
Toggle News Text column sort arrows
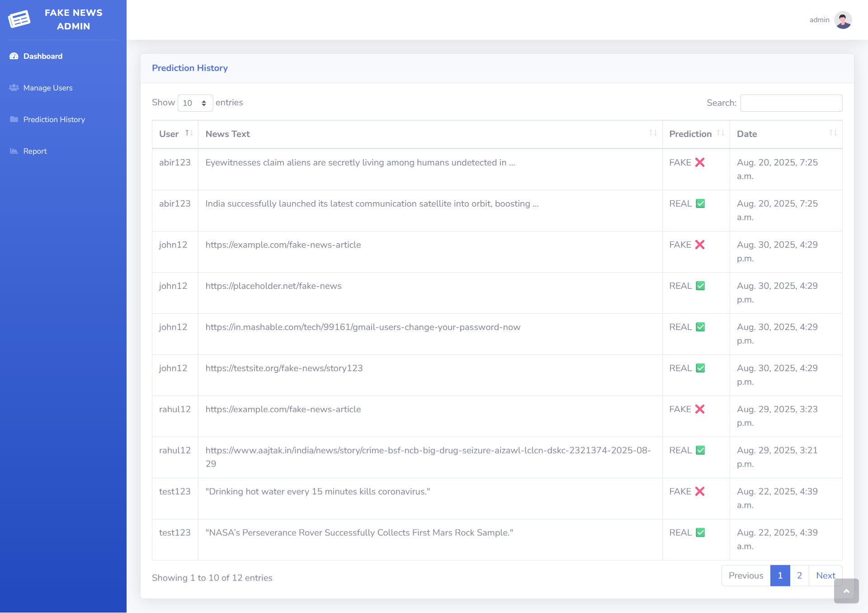(x=653, y=133)
